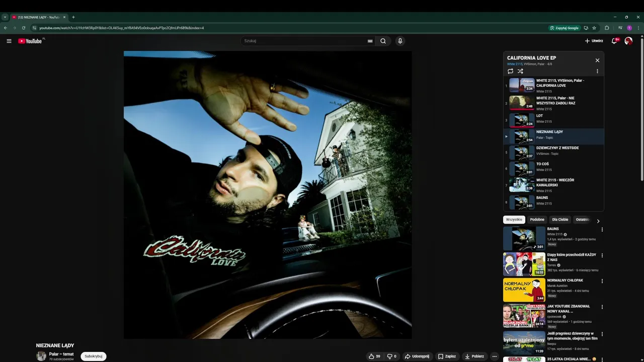
Task: Open the Palar – temat channel avatar
Action: (41, 356)
